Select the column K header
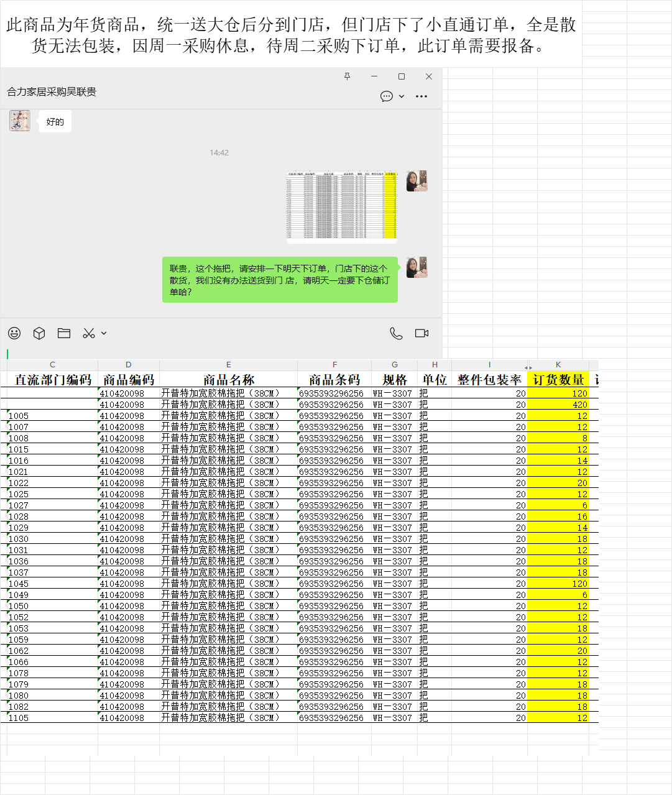The image size is (672, 795). click(x=558, y=365)
